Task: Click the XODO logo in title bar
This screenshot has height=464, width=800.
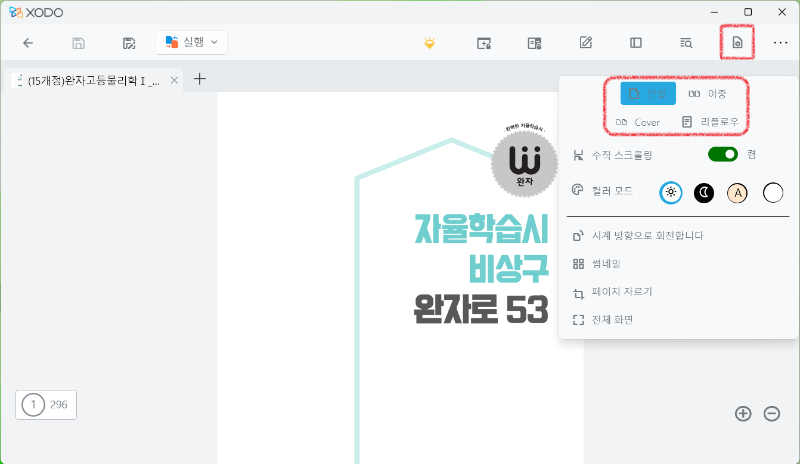Action: point(36,12)
